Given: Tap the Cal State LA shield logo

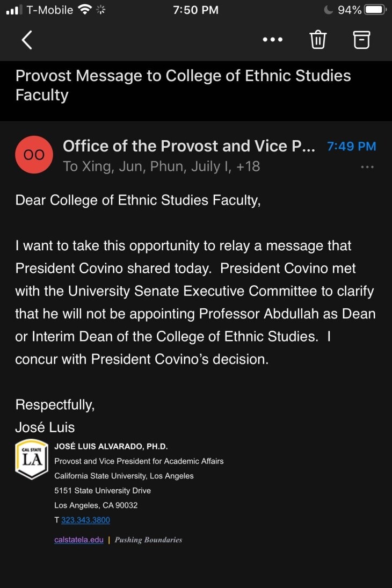Looking at the screenshot, I should click(32, 459).
